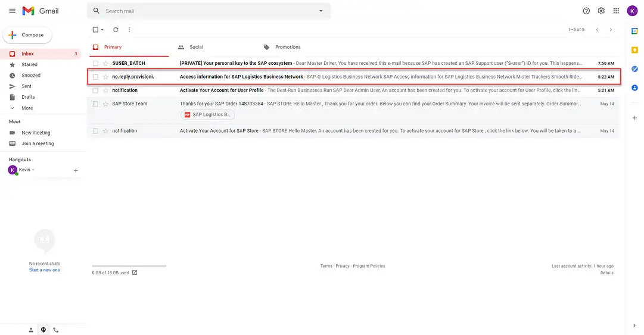Open Hangouts contacts icon at bottom
Viewport: 644px width, 335px height.
tap(31, 330)
